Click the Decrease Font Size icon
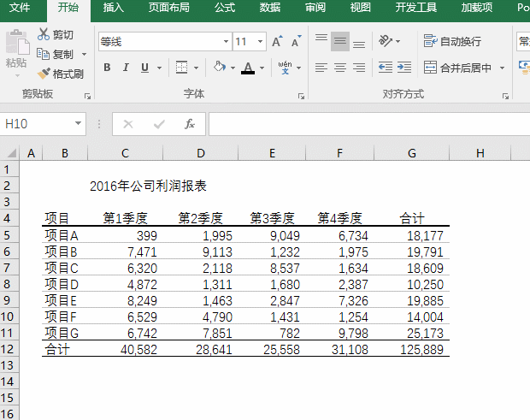 click(296, 41)
